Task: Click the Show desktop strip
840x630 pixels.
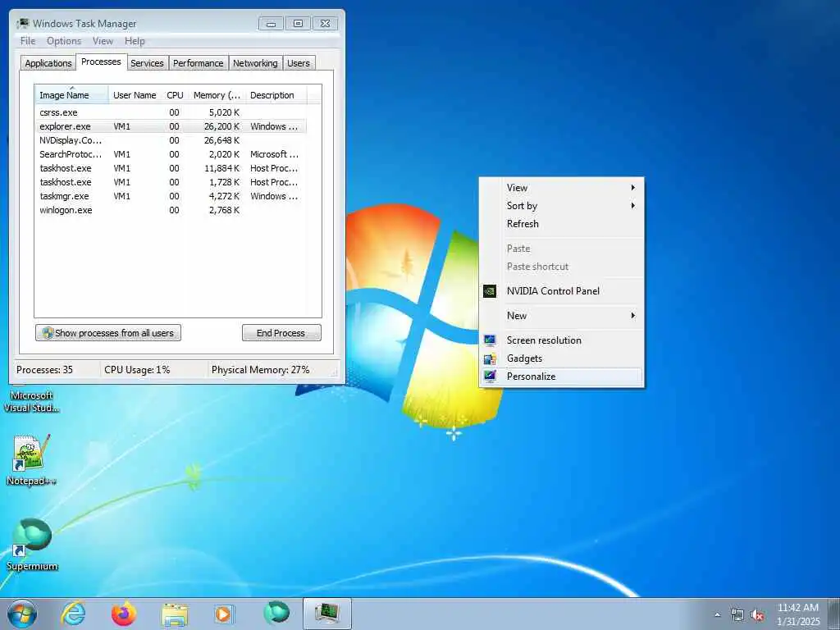Action: (833, 614)
